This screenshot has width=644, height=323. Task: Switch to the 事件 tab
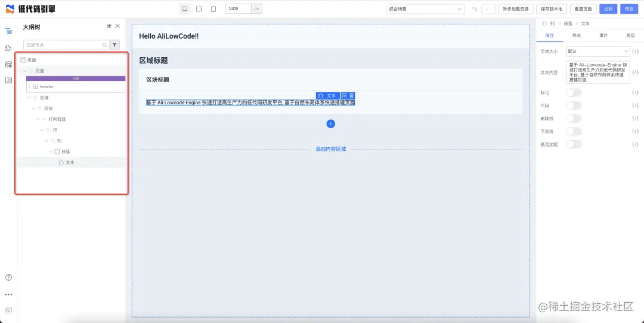(603, 36)
